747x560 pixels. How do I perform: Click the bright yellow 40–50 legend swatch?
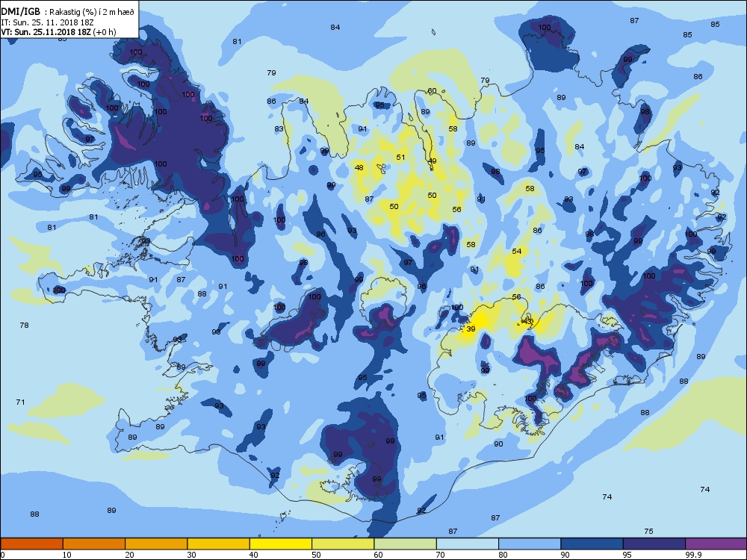(x=281, y=544)
